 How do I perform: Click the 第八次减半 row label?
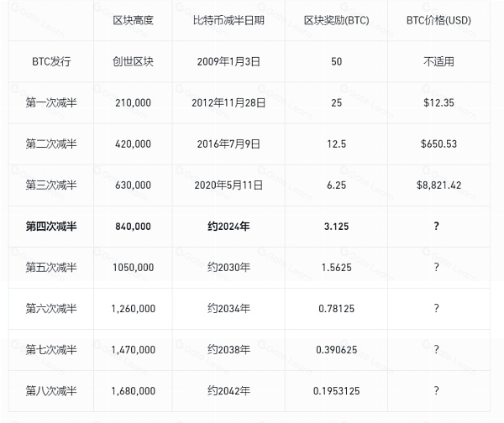51,390
